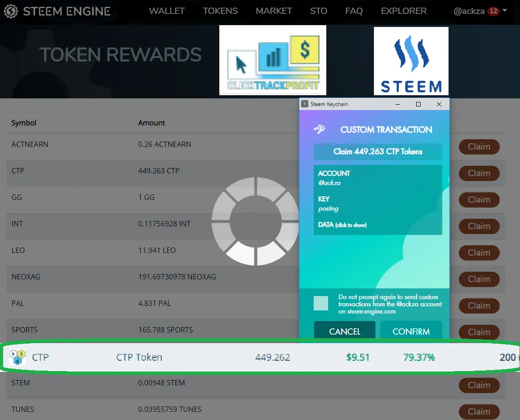Click the Steem Keychain key icon
The image size is (520, 420).
pos(320,129)
